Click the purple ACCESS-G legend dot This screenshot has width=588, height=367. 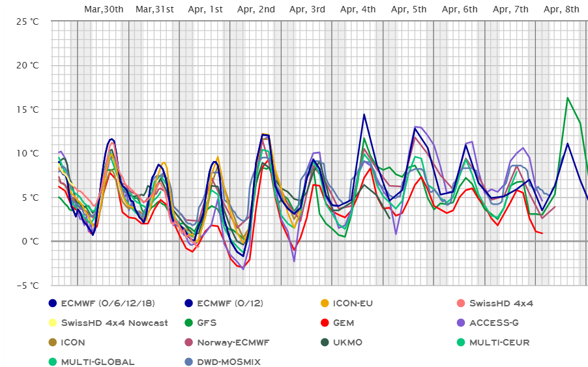[x=460, y=323]
